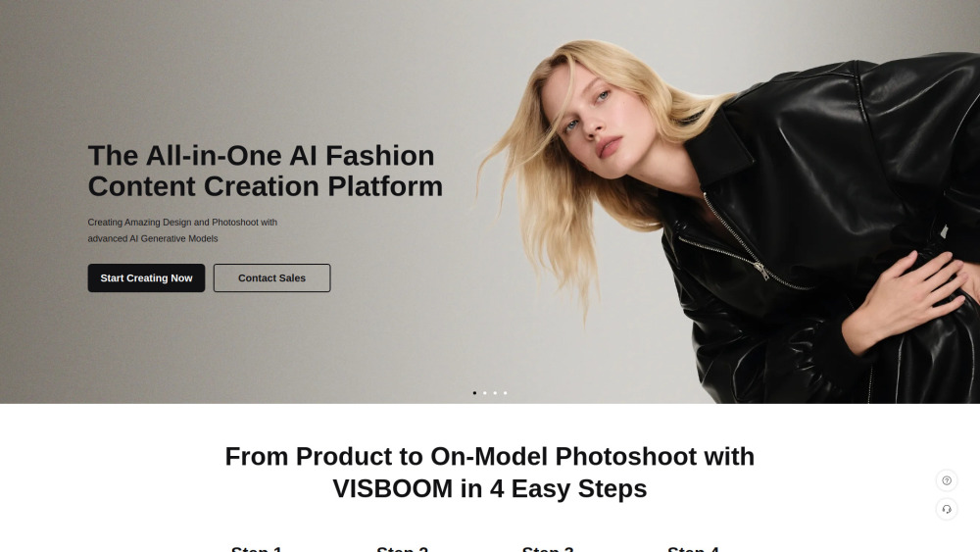Click the Start Creating Now button
This screenshot has width=980, height=552.
tap(146, 277)
